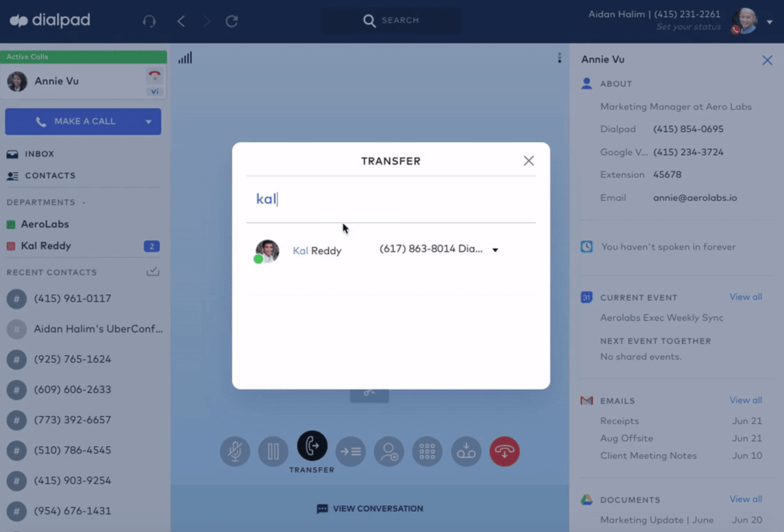
Task: Click the call routing arrow-list icon
Action: pos(350,451)
